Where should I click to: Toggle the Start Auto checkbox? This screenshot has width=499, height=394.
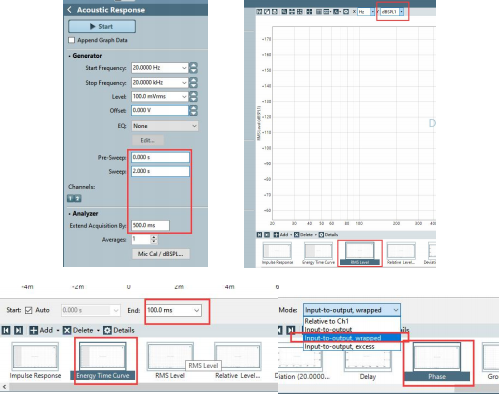(29, 310)
